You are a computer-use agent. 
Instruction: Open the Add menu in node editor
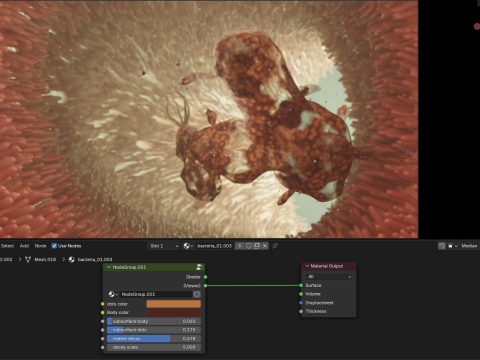pyautogui.click(x=24, y=246)
